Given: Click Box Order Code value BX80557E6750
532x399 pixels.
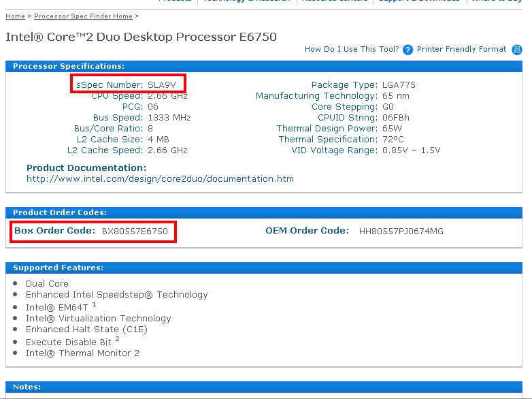Looking at the screenshot, I should (x=135, y=232).
